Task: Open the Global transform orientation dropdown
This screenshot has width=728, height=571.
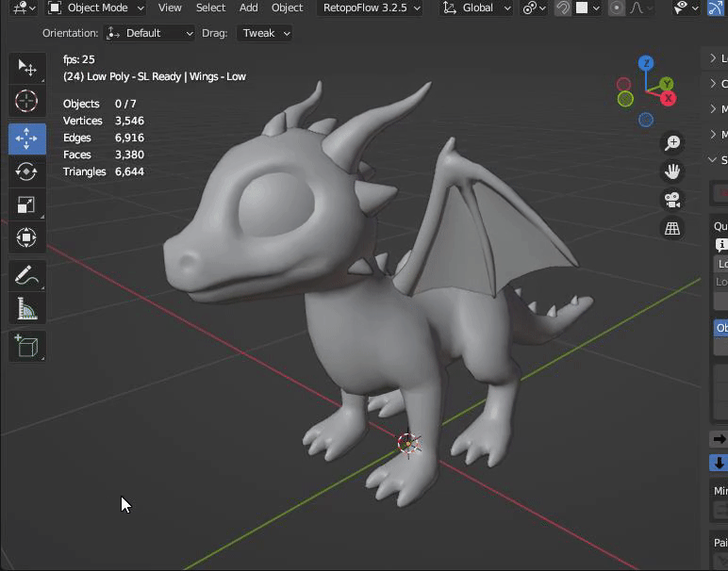Action: pyautogui.click(x=476, y=8)
